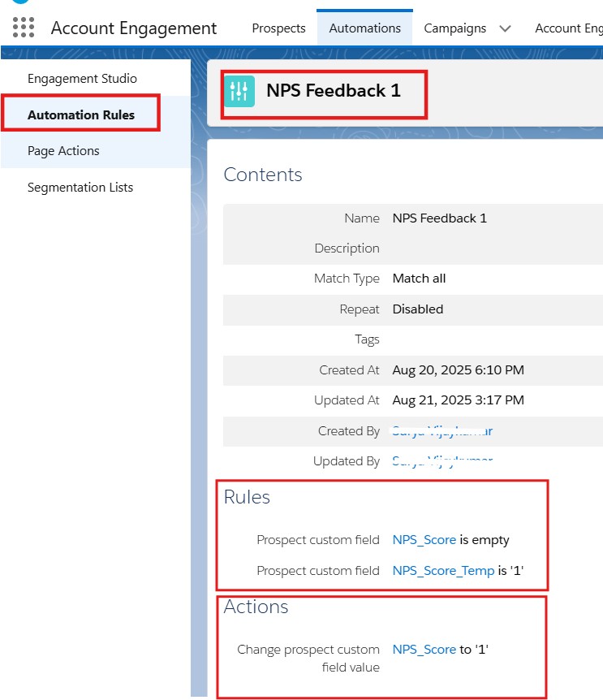Screen dimensions: 603x700
Task: Open the App Launcher waffle icon
Action: (24, 28)
